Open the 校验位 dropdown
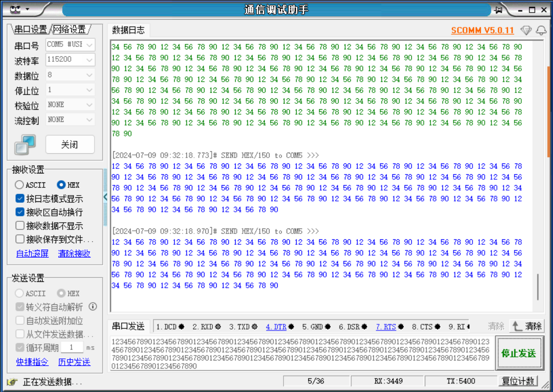 (88, 105)
